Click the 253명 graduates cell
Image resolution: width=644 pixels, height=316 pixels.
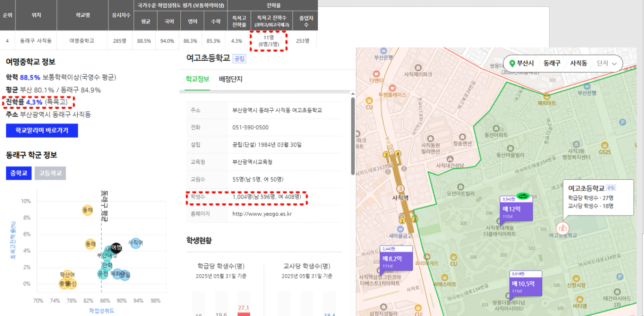(x=302, y=41)
